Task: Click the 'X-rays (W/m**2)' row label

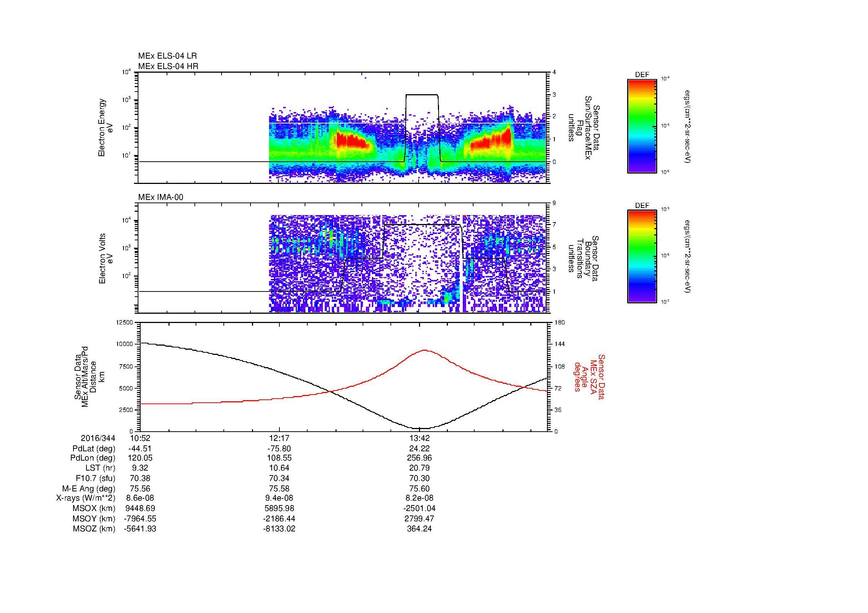Action: pyautogui.click(x=86, y=498)
